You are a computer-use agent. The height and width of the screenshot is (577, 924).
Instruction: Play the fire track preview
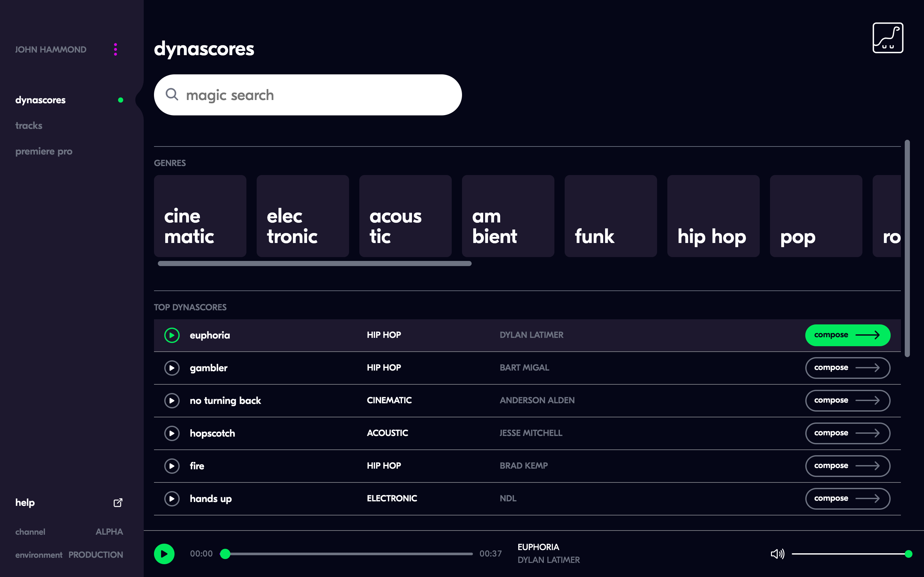coord(172,466)
